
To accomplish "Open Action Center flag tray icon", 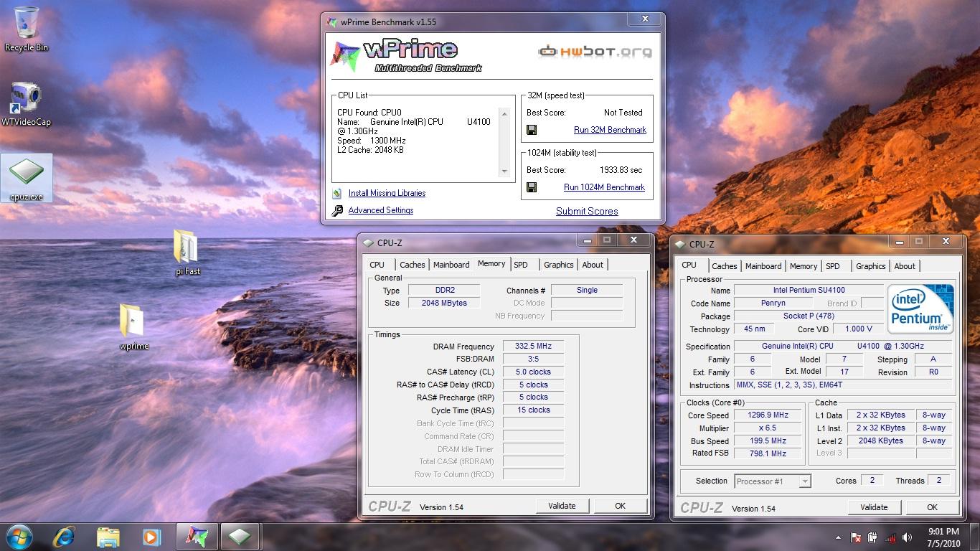I will [856, 537].
